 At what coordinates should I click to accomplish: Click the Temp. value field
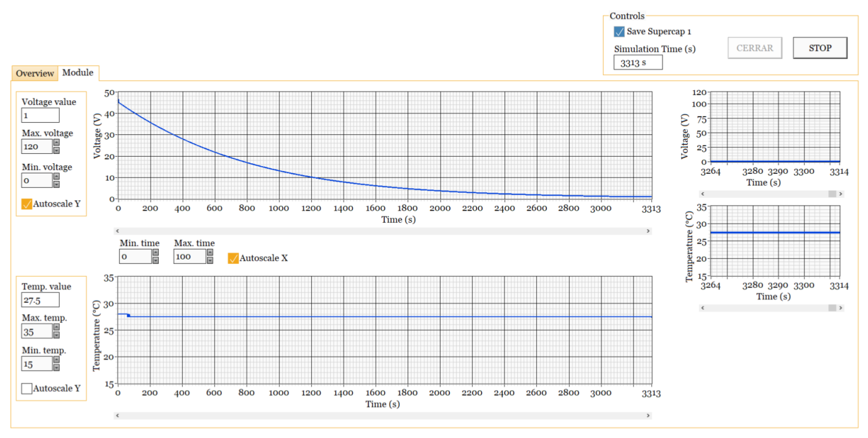click(x=40, y=300)
